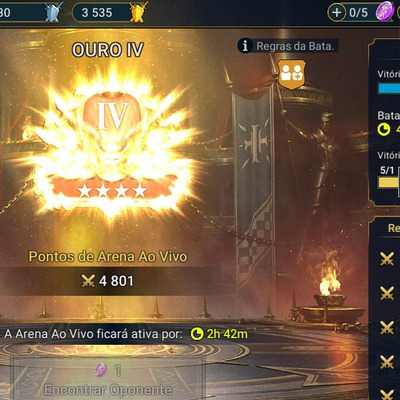Click the four-star ribbon under the emblem

pyautogui.click(x=113, y=190)
